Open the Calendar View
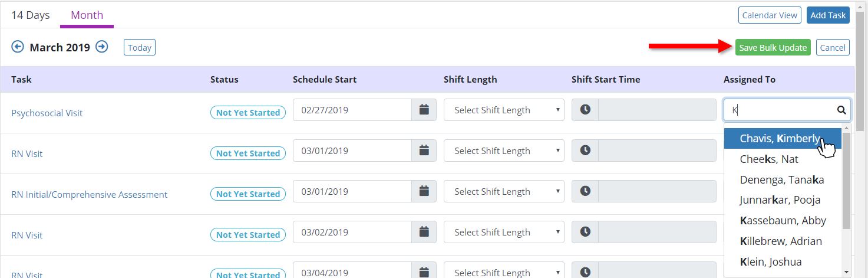This screenshot has width=868, height=278. 769,15
